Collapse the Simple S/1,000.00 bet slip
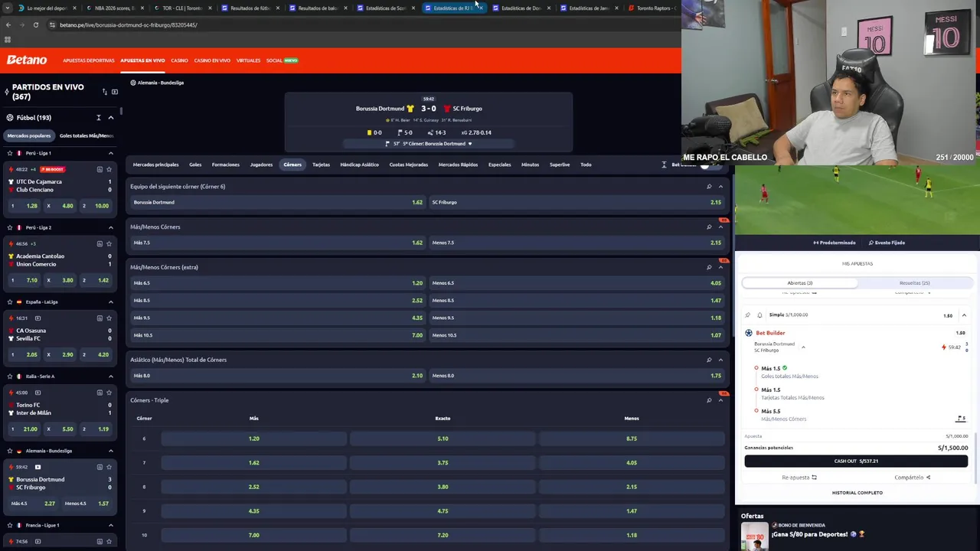980x551 pixels. (964, 315)
